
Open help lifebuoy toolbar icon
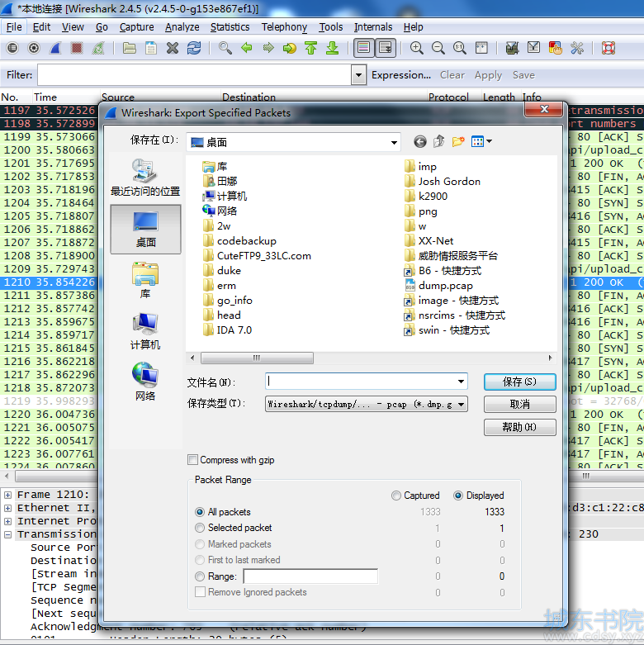[608, 48]
